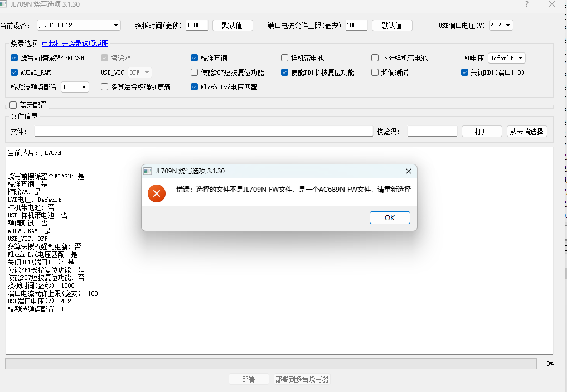Click the 0% progress label

(550, 364)
